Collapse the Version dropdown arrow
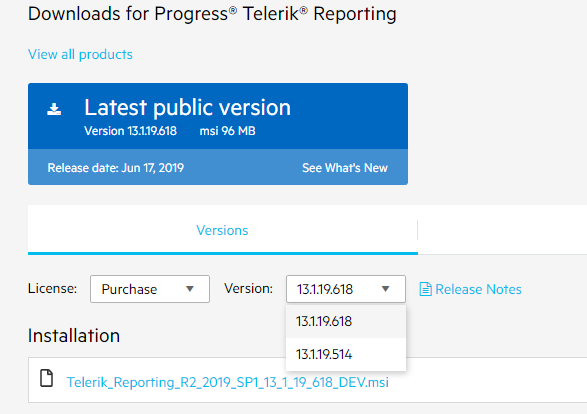Screen dimensions: 587x414 [386, 289]
